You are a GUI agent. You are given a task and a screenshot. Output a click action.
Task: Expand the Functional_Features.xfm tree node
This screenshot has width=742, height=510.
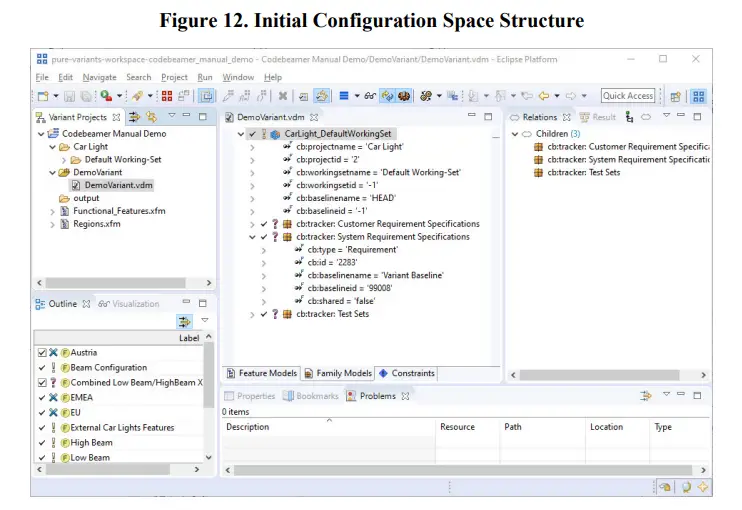(x=52, y=211)
